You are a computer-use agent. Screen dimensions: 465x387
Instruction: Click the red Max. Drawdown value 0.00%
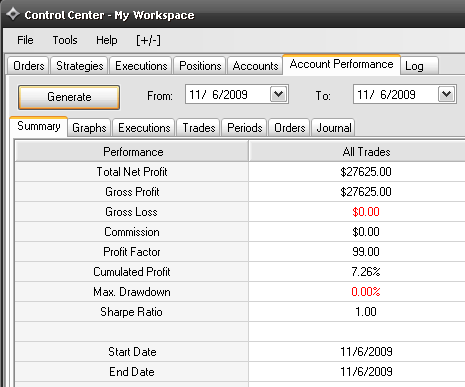tap(366, 292)
